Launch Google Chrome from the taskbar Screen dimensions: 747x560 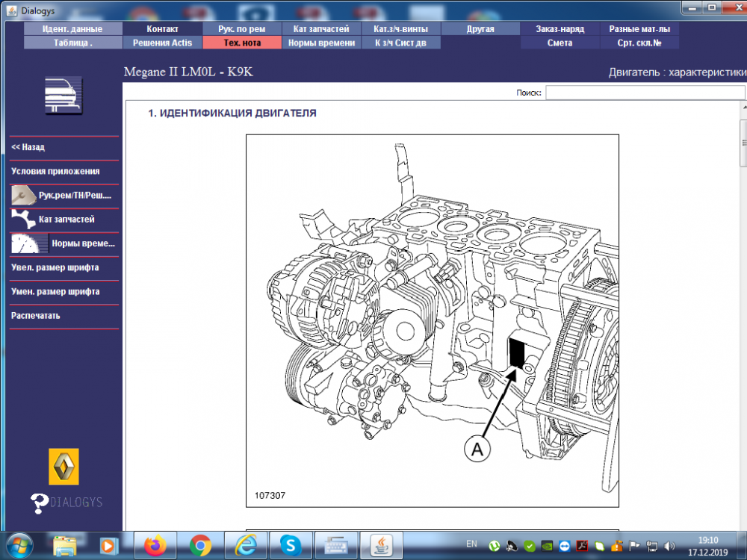pos(200,546)
